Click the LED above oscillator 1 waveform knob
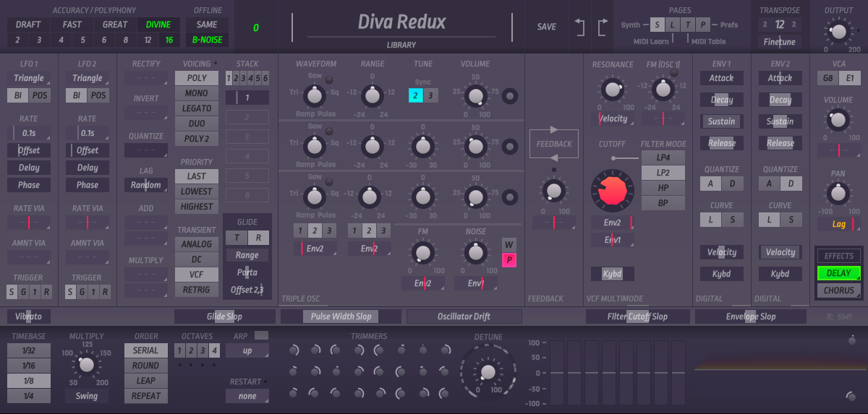868x414 pixels. [329, 79]
